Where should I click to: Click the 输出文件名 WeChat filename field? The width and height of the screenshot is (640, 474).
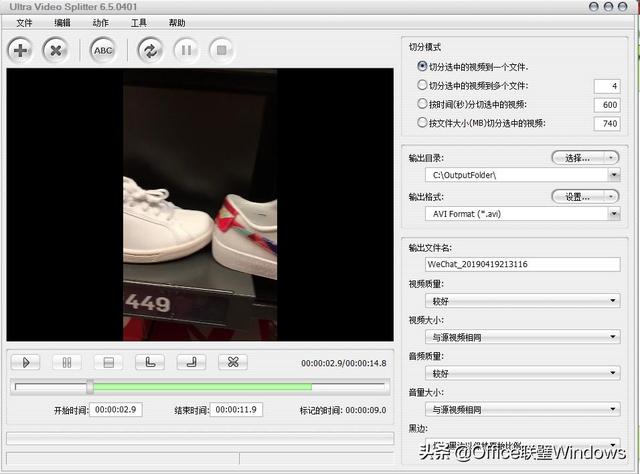click(520, 265)
